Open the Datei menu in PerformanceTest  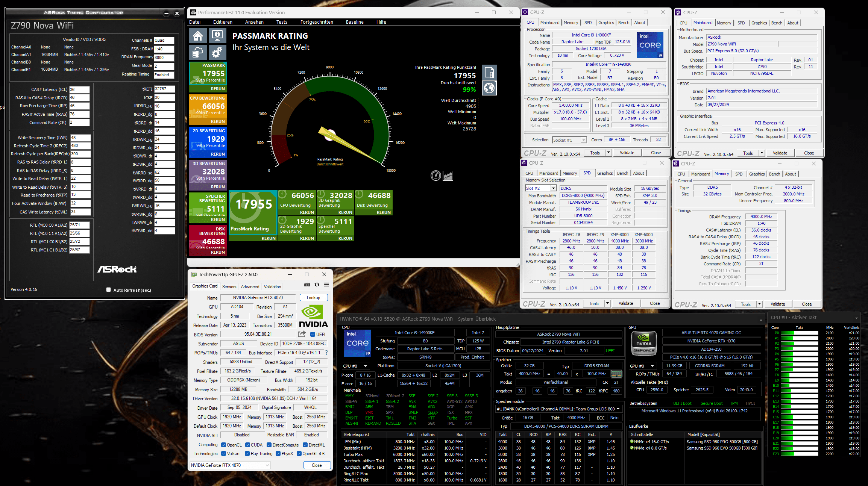(x=195, y=22)
